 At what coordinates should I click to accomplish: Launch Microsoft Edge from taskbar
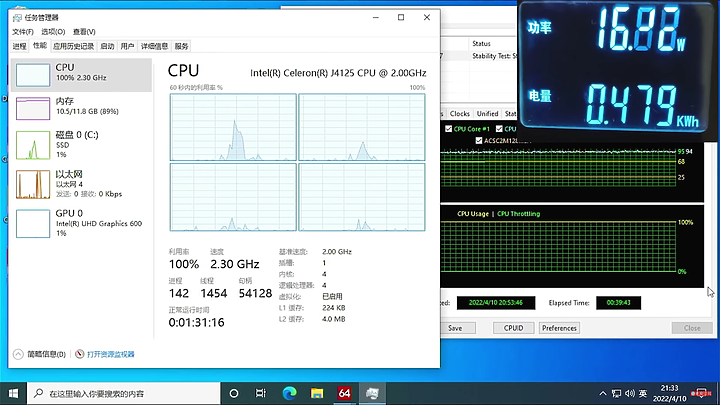289,394
